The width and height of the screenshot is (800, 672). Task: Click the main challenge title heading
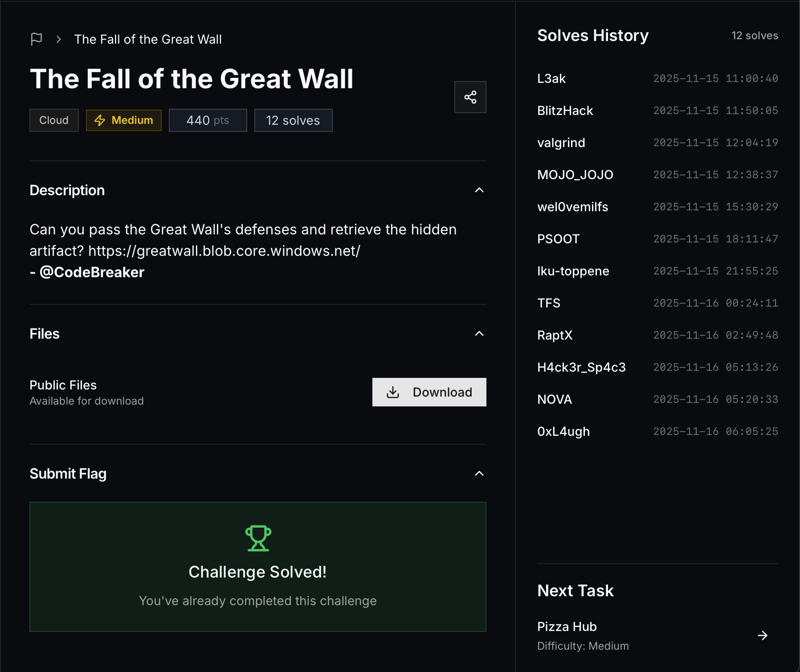click(192, 79)
